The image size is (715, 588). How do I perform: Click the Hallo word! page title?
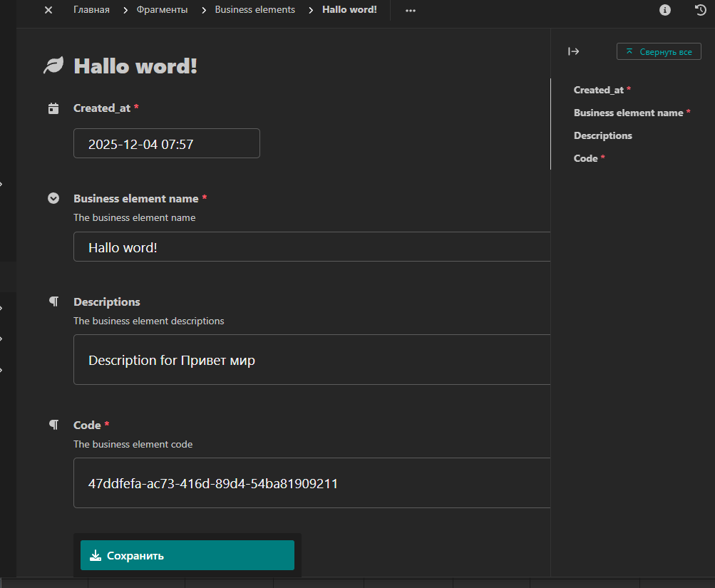(135, 66)
